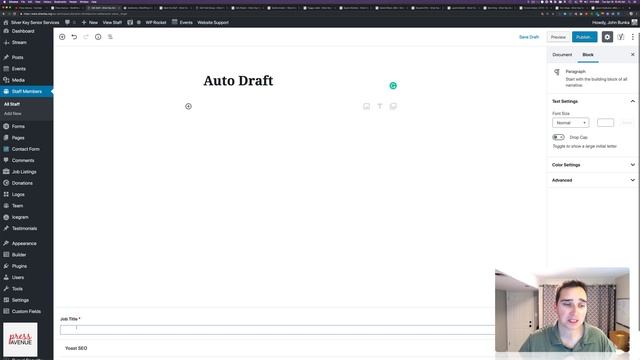The image size is (640, 360).
Task: Open the Yoast SEO icon in top toolbar
Action: coord(621,37)
